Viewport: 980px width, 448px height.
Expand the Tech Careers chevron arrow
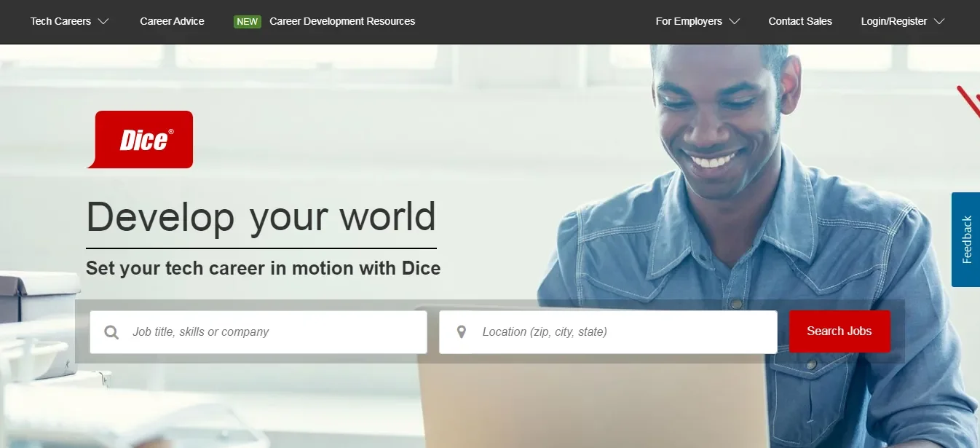pos(103,22)
